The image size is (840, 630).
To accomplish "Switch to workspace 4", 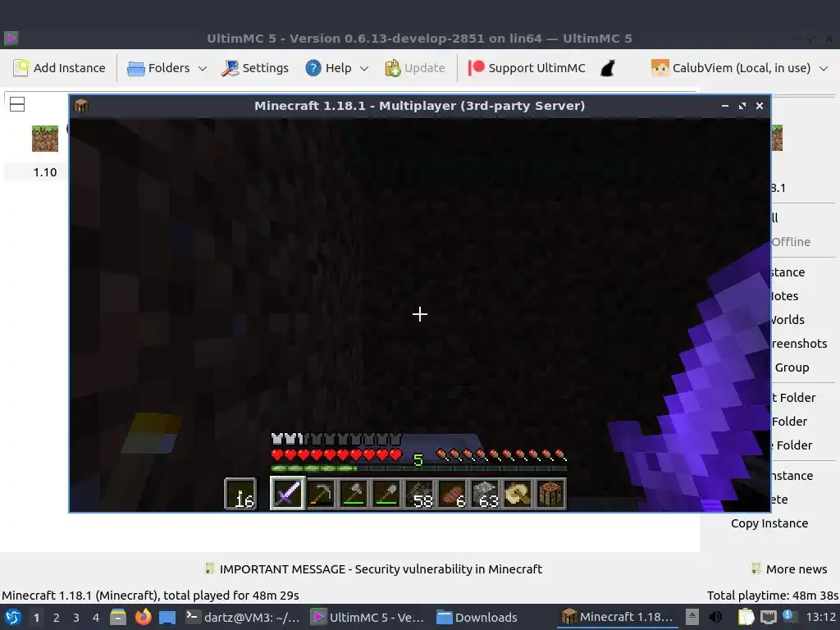I will [x=96, y=618].
